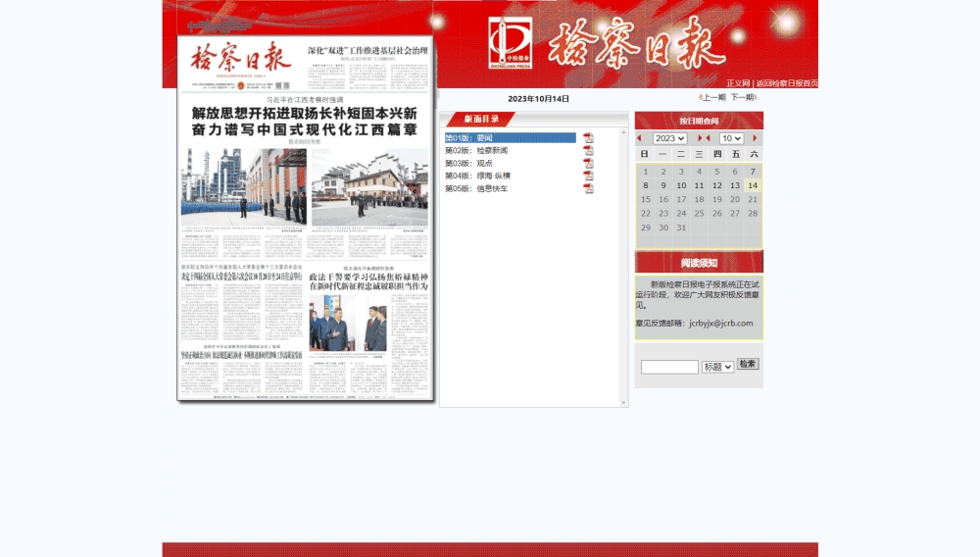The width and height of the screenshot is (980, 557).
Task: Select date 10 in the calendar
Action: tap(681, 185)
